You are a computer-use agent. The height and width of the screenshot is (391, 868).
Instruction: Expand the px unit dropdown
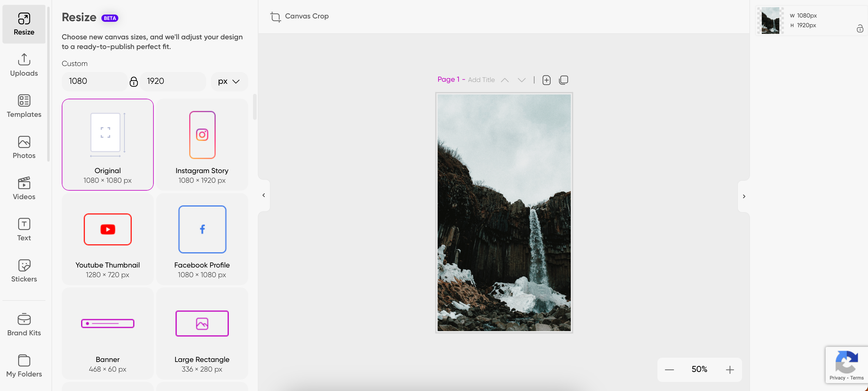point(229,81)
